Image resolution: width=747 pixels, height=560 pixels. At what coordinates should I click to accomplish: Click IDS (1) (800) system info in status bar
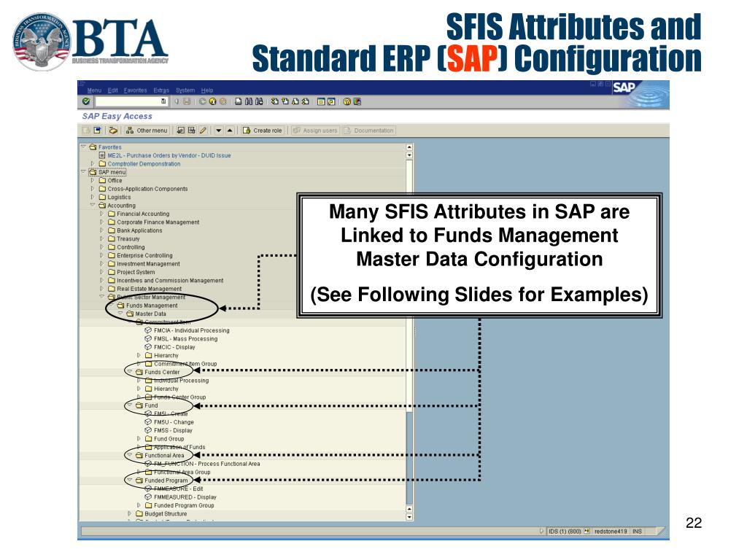565,531
